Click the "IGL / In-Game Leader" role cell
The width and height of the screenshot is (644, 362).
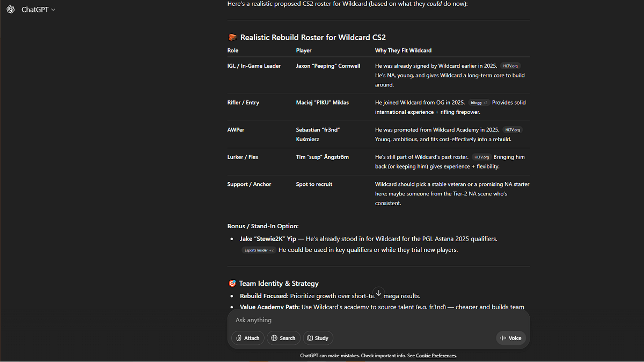coord(254,66)
